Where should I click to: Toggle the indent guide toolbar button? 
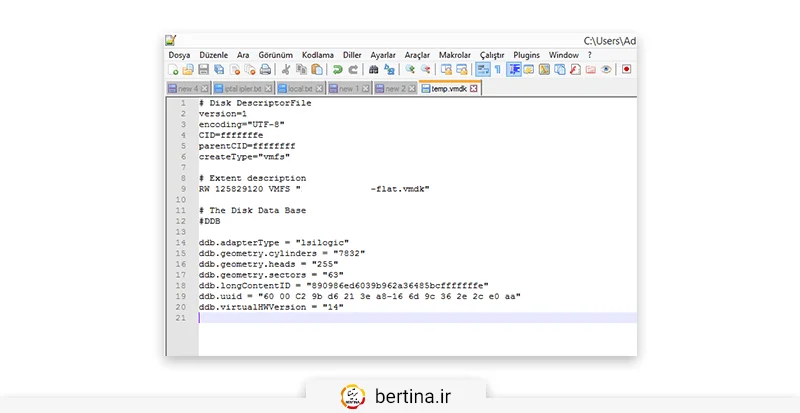pyautogui.click(x=514, y=70)
